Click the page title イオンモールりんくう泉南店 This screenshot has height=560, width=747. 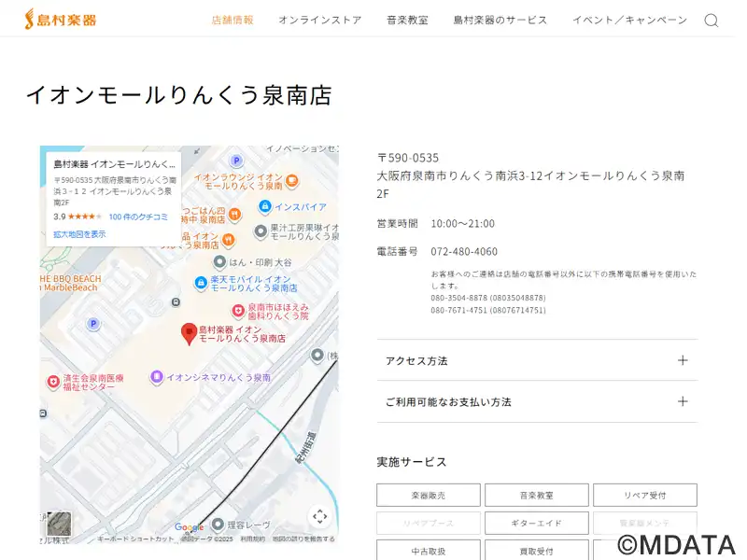click(x=178, y=95)
